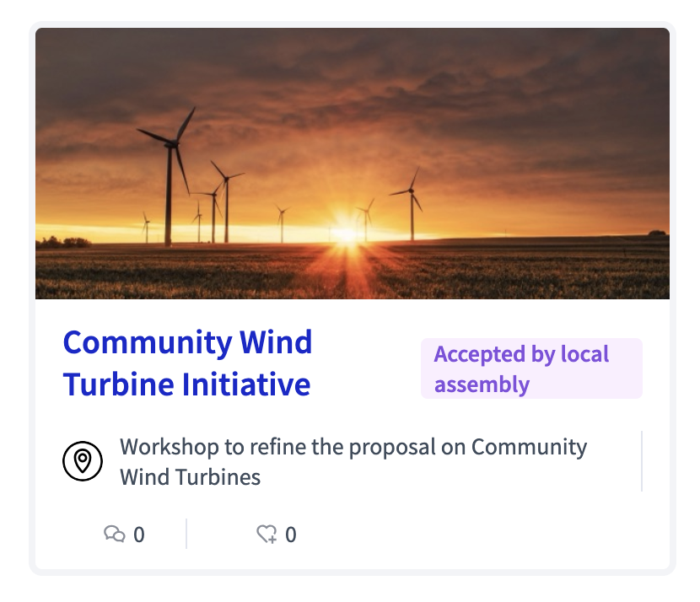700x602 pixels.
Task: Click the setting sun in the cover photo
Action: tap(346, 233)
